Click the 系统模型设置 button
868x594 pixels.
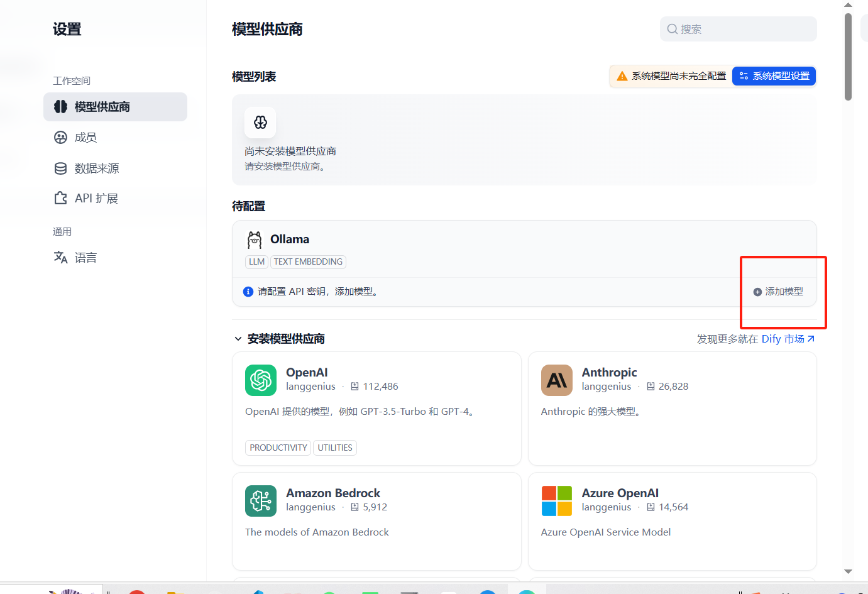774,76
